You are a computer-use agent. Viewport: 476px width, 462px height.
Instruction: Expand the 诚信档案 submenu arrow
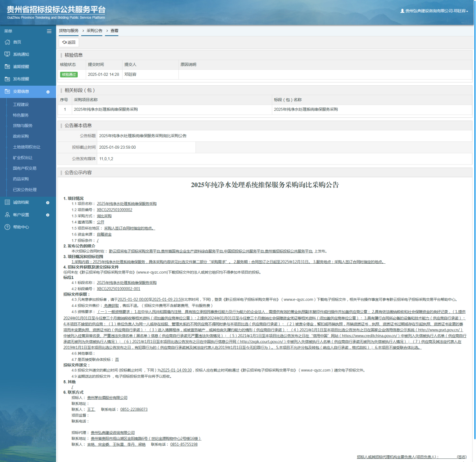coord(48,203)
